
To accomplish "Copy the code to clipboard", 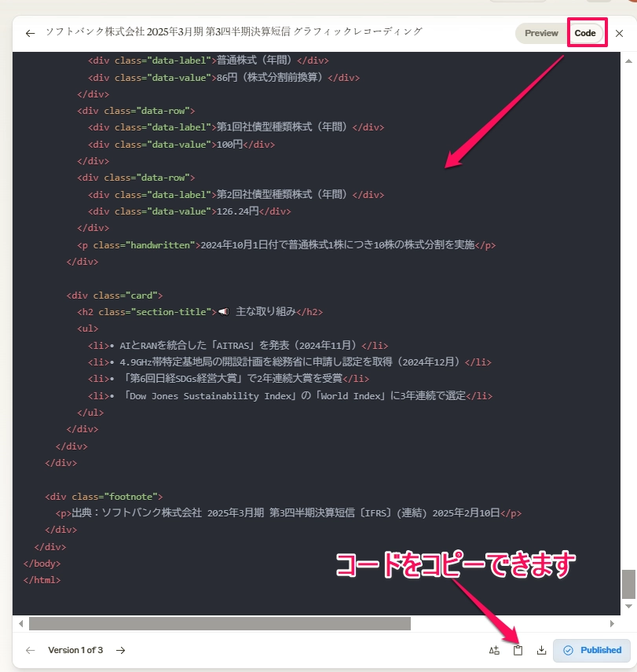I will [518, 650].
